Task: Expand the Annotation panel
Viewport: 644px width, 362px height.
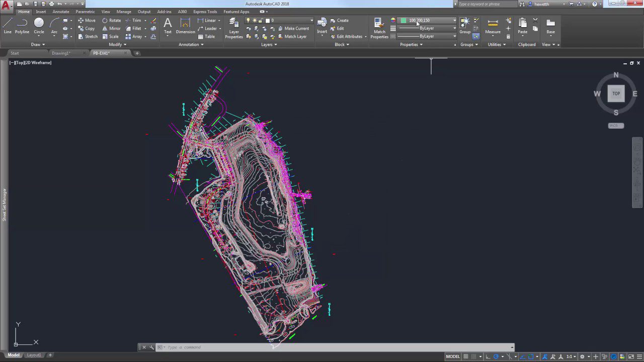Action: pyautogui.click(x=191, y=44)
